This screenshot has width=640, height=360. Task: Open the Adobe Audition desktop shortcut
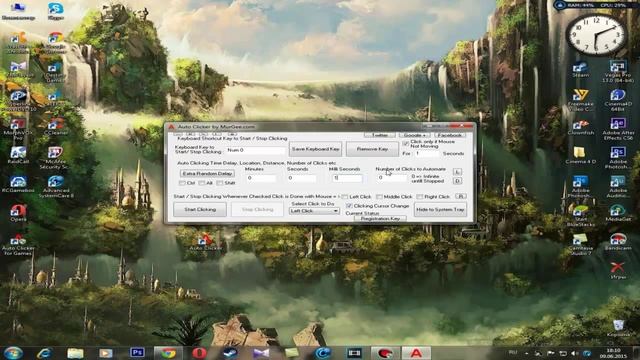(618, 187)
